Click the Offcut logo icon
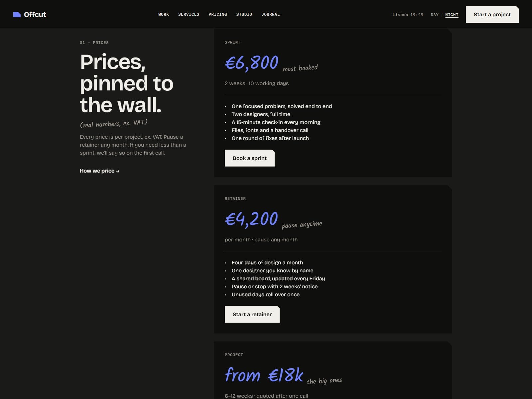Screen dimensions: 532x399 click(17, 15)
